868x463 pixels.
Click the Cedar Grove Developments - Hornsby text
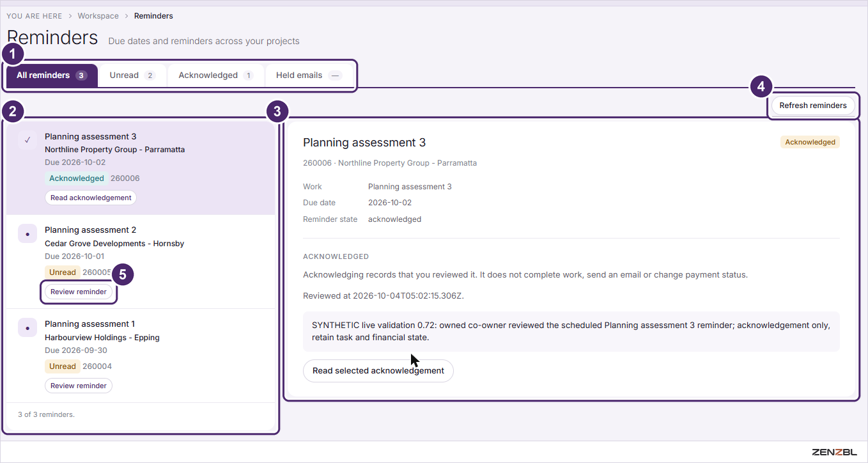tap(114, 244)
